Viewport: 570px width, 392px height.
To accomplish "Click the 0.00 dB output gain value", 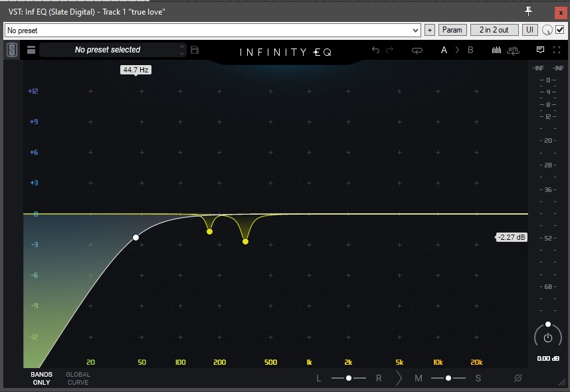I will pyautogui.click(x=548, y=359).
